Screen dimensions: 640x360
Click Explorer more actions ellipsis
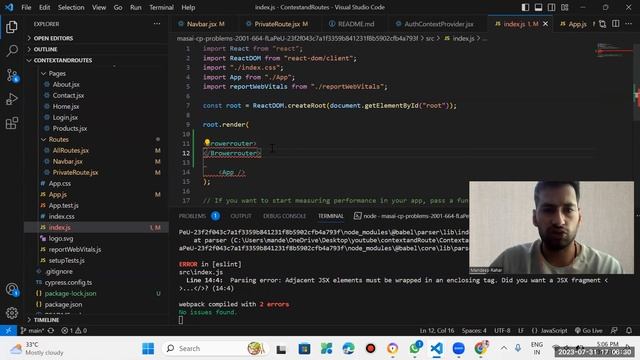[x=157, y=24]
